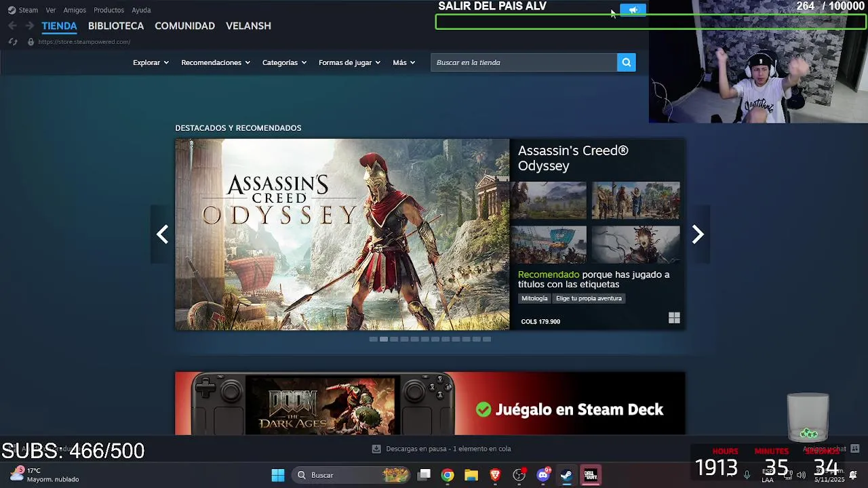Screen dimensions: 868x488
Task: Click the Steam logo menu
Action: coord(12,10)
